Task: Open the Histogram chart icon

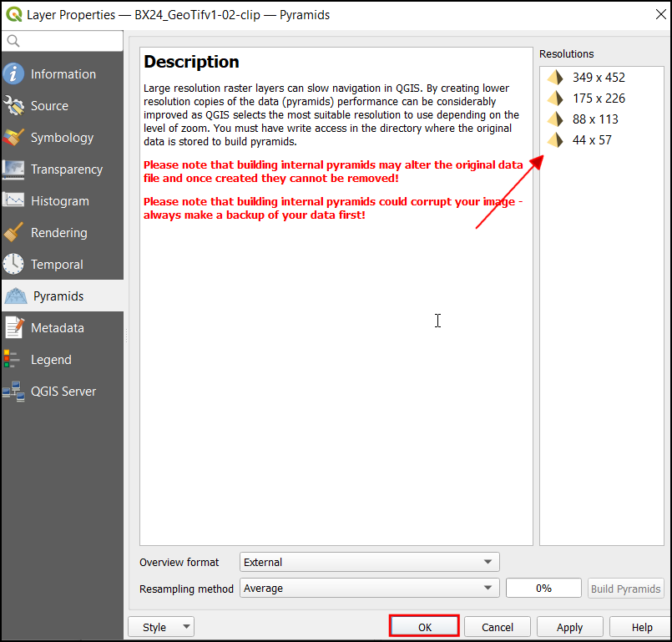Action: point(14,201)
